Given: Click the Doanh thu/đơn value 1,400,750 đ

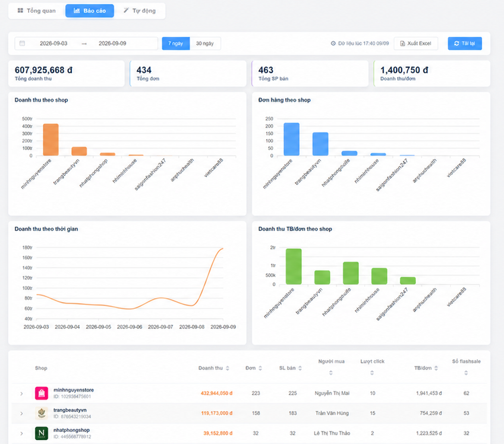Looking at the screenshot, I should pyautogui.click(x=404, y=70).
